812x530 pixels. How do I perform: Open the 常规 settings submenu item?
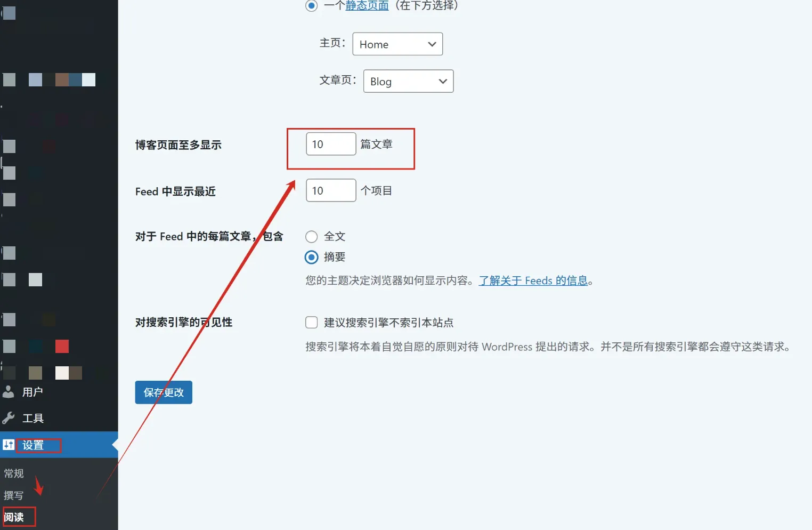pos(14,473)
